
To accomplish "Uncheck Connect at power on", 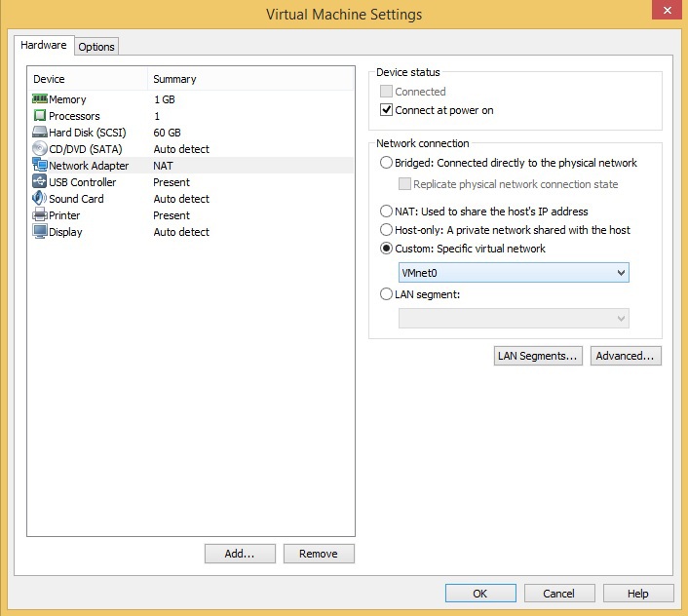I will [387, 110].
